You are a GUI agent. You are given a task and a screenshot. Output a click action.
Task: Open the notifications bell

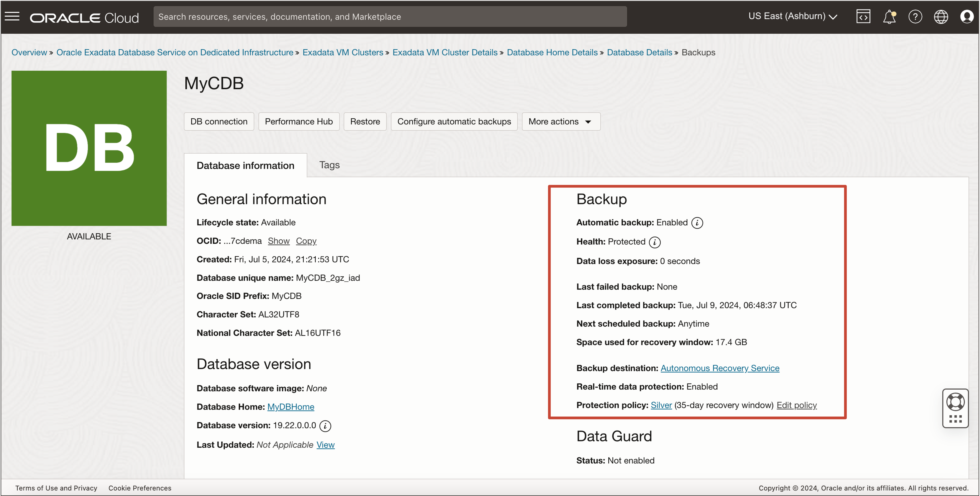tap(889, 17)
